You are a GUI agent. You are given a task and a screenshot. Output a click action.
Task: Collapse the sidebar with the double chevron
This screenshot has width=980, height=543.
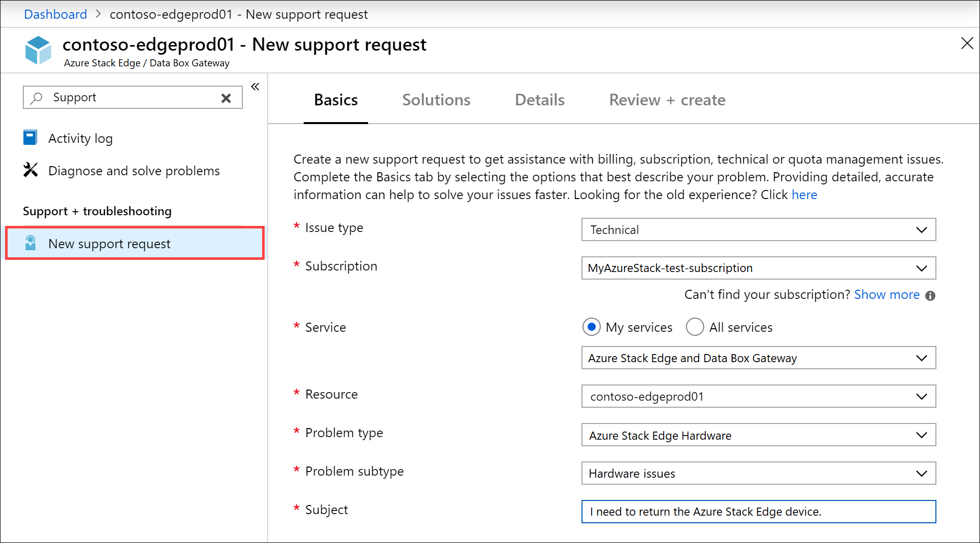pos(255,87)
